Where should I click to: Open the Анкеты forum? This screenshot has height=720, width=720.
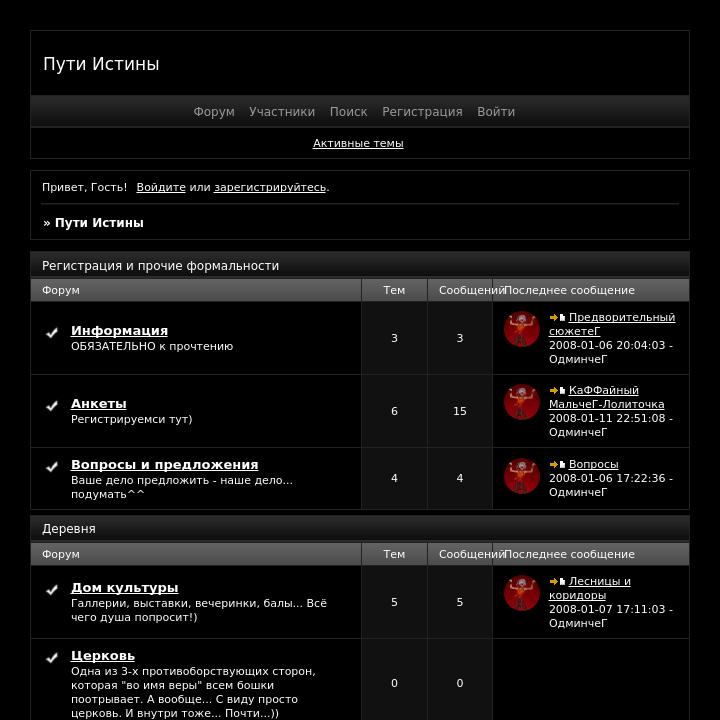tap(99, 404)
